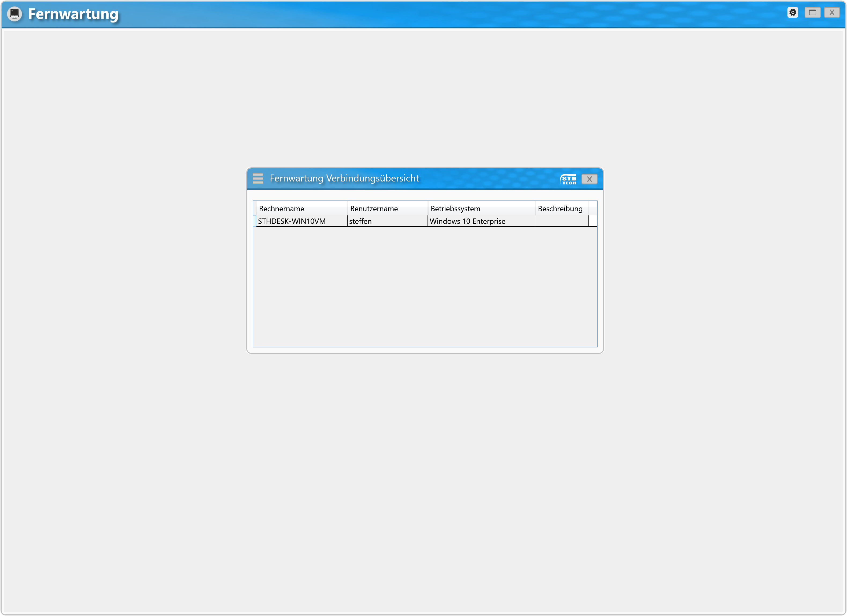Viewport: 847px width, 616px height.
Task: Open the hamburger menu in connection overview
Action: pos(258,179)
